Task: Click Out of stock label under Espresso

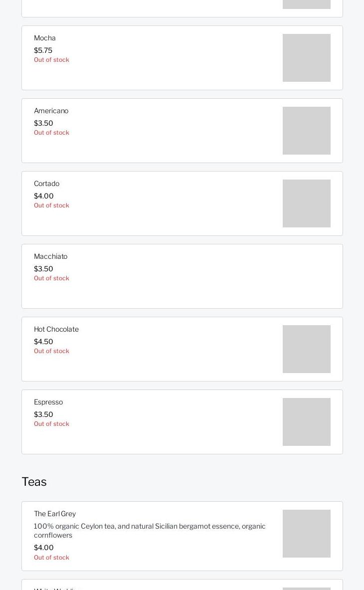Action: point(51,424)
